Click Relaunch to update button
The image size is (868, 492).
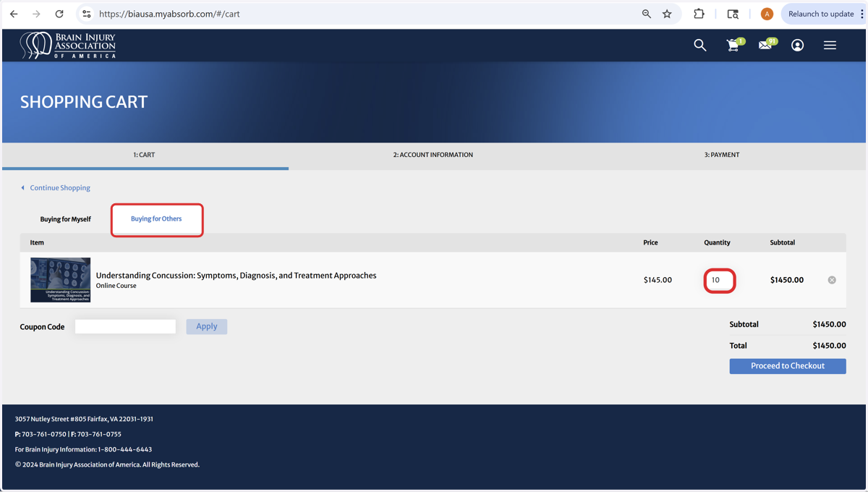click(820, 14)
